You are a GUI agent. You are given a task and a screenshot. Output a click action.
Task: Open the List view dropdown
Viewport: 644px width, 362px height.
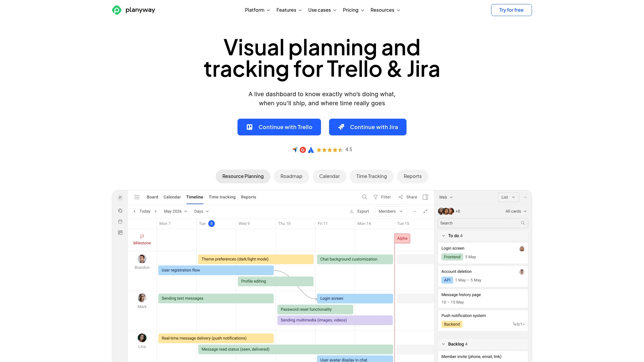pyautogui.click(x=508, y=197)
